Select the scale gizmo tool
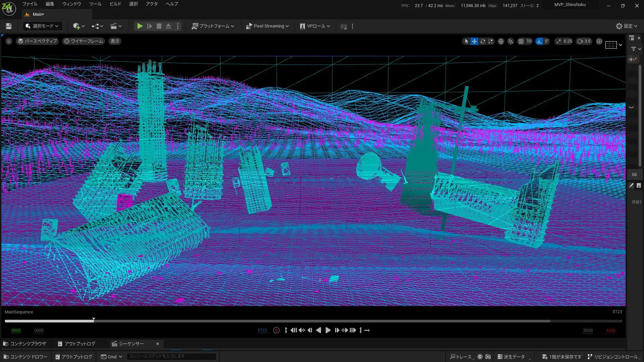Viewport: 644px width, 362px height. (x=491, y=41)
